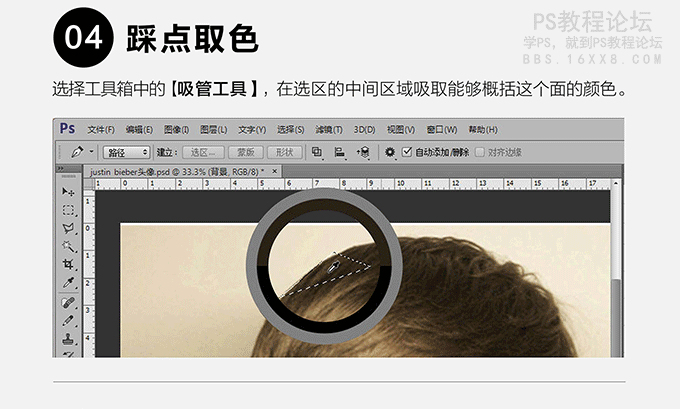Select the Eyedropper tool in toolbox
Screen dimensions: 680x409
pyautogui.click(x=68, y=283)
